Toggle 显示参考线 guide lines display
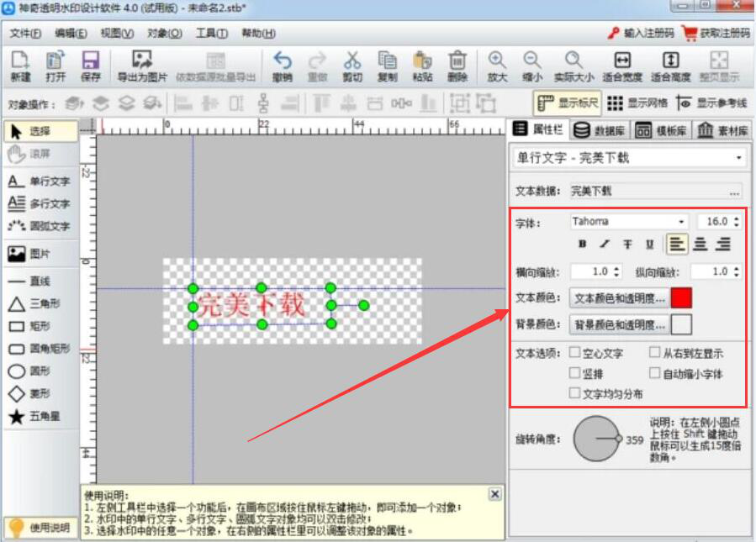 [711, 103]
